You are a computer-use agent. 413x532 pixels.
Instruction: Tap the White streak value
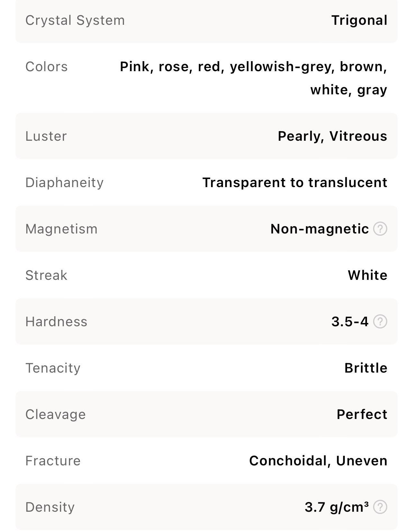pos(368,275)
